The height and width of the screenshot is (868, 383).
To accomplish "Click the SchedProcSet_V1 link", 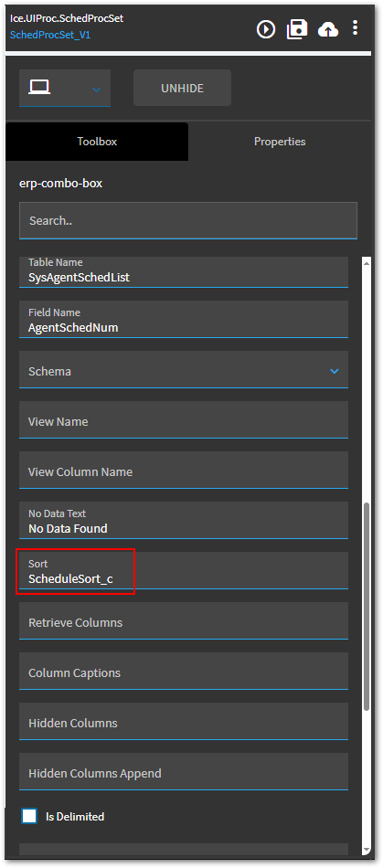I will coord(50,35).
